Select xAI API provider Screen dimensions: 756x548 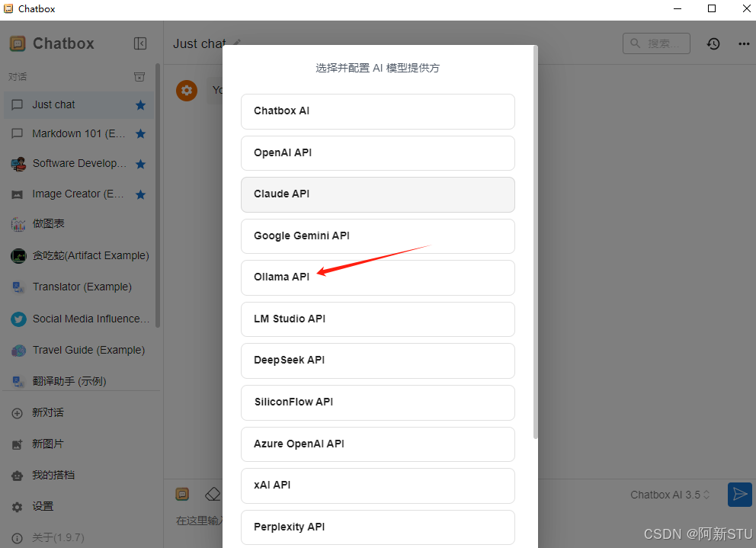(x=378, y=486)
